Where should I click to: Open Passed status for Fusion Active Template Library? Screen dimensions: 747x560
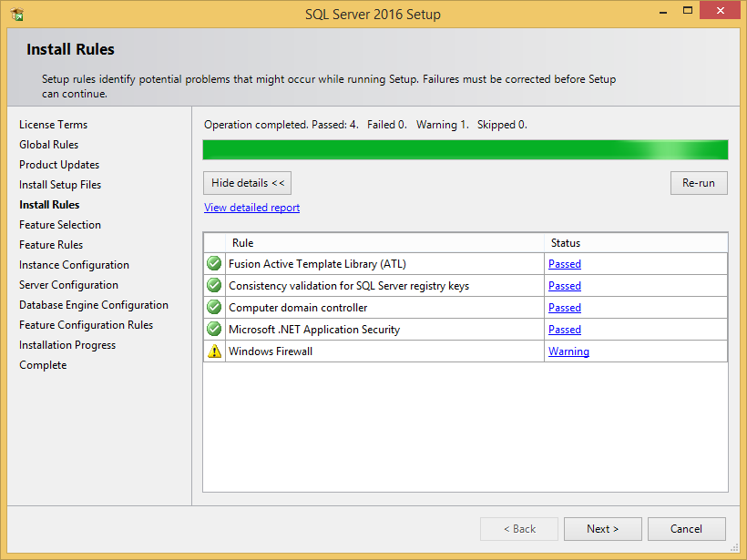pyautogui.click(x=565, y=264)
